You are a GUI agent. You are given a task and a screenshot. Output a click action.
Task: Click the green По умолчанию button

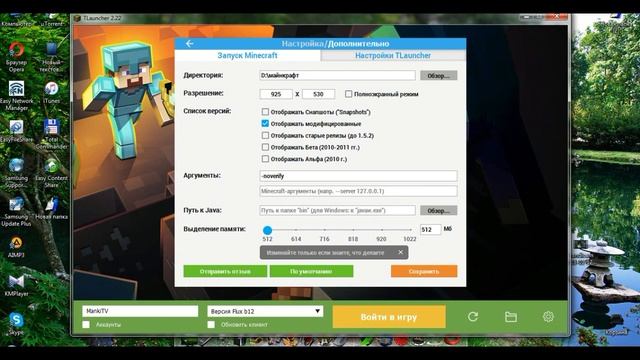[x=311, y=271]
